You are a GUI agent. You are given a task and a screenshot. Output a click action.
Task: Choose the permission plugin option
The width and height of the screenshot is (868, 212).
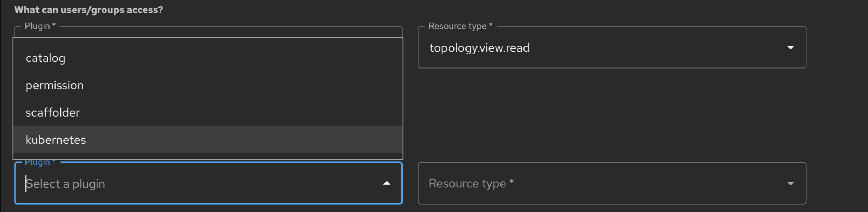54,85
